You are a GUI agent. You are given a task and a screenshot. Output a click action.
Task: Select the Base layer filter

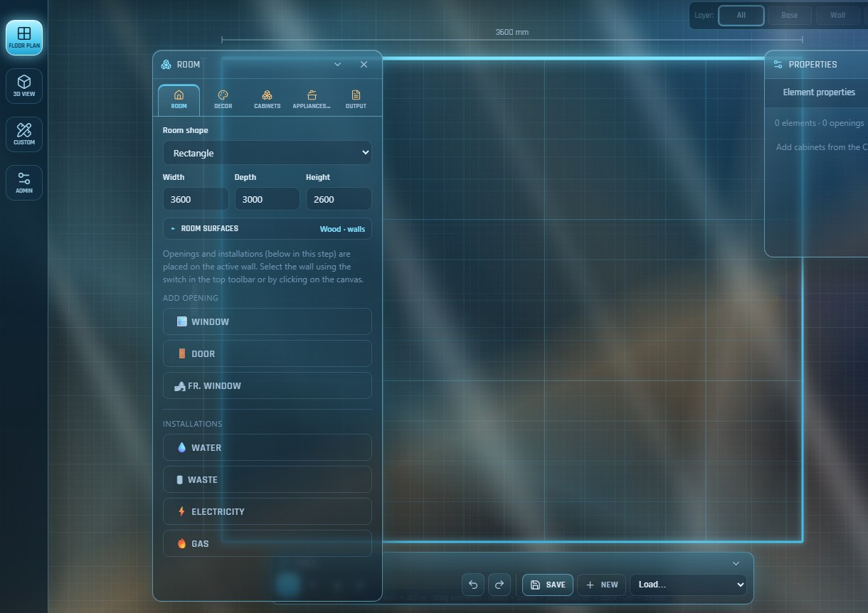click(790, 16)
